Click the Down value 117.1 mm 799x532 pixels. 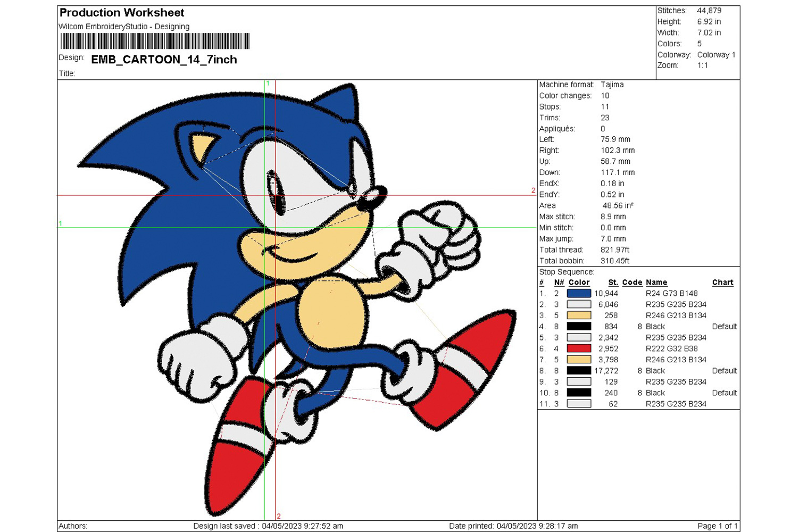618,172
